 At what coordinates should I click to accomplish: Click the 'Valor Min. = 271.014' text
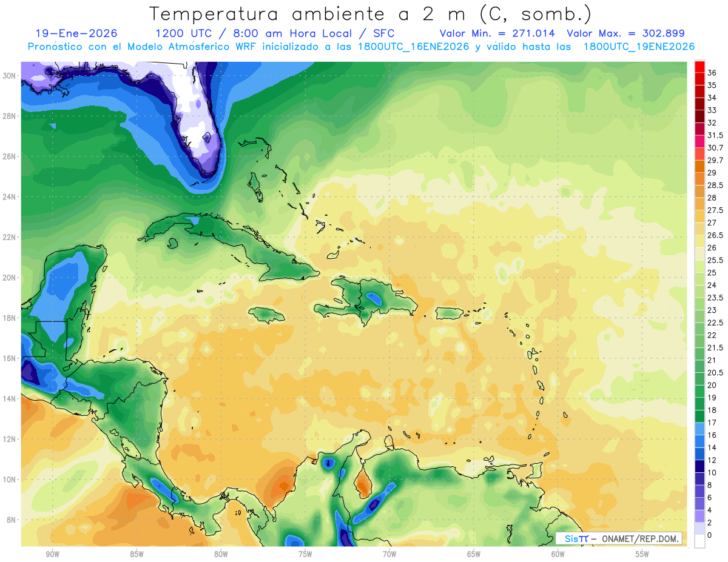click(497, 33)
